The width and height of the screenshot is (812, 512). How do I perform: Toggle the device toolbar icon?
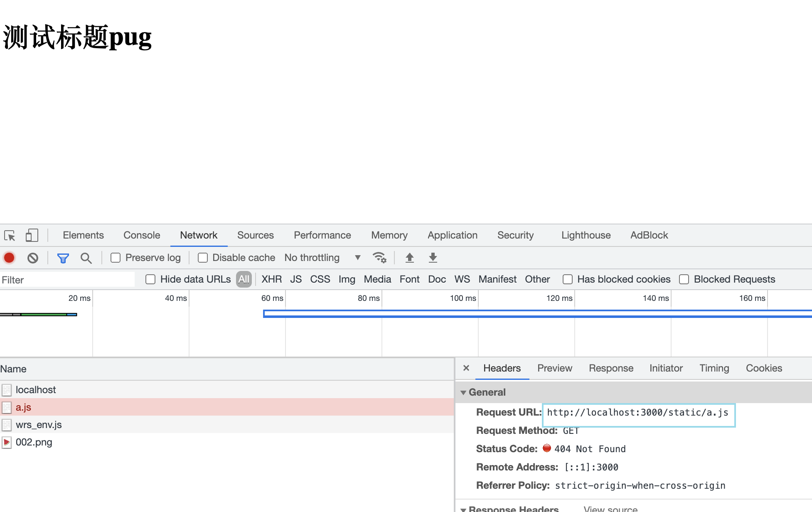coord(32,236)
